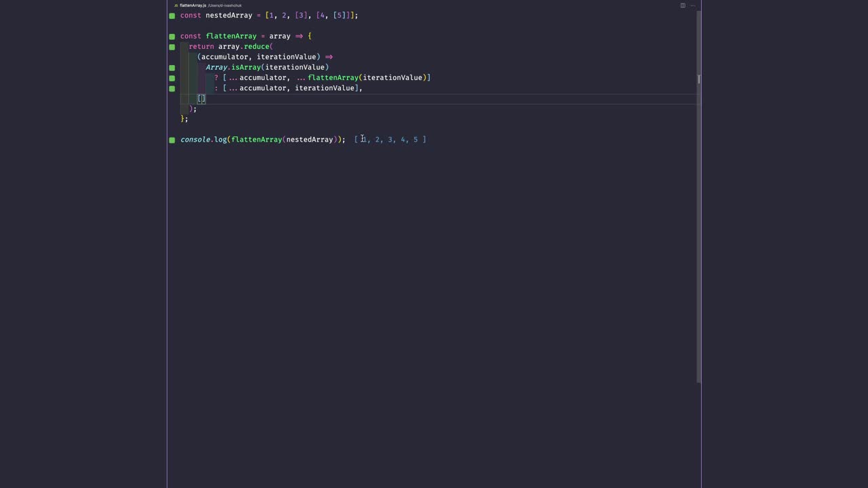868x488 pixels.
Task: Click green marker beside the ternary false branch
Action: tap(172, 88)
